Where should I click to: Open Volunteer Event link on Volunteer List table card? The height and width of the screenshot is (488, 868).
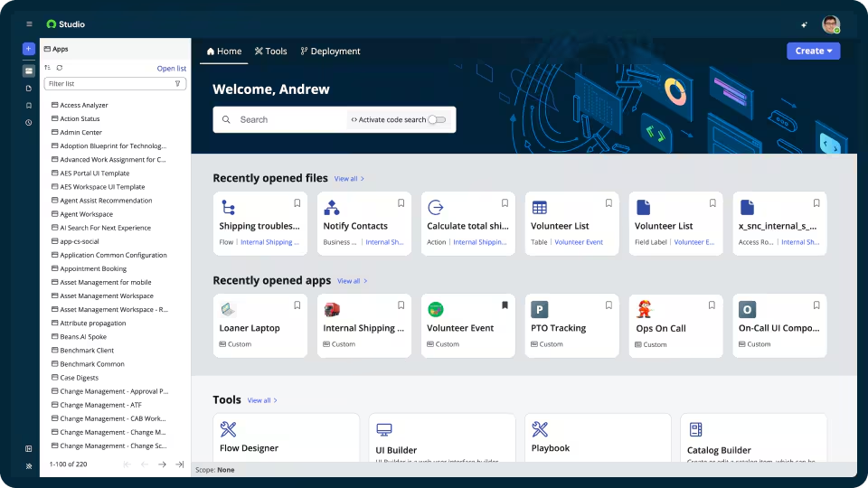pyautogui.click(x=579, y=242)
